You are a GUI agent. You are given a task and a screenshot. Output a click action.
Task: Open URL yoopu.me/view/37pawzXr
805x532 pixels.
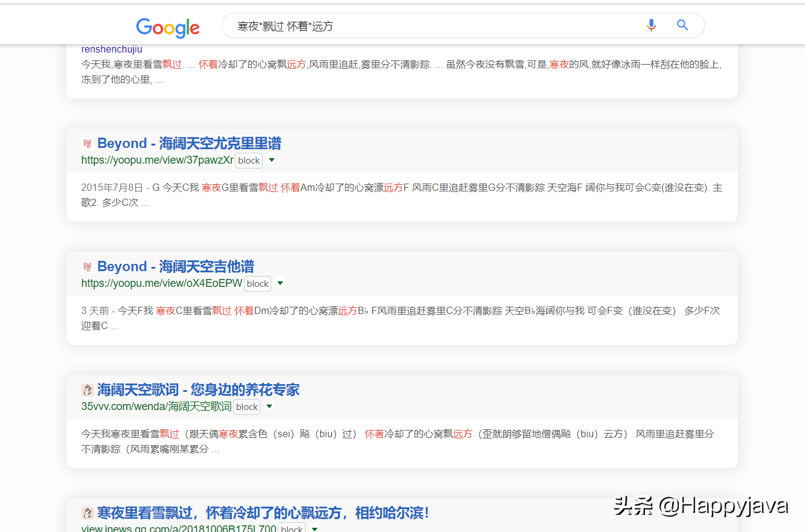click(x=157, y=161)
